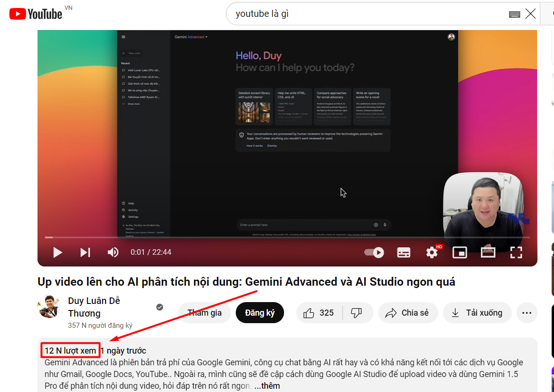Play the video
Screen dimensions: 554x392
tap(58, 252)
